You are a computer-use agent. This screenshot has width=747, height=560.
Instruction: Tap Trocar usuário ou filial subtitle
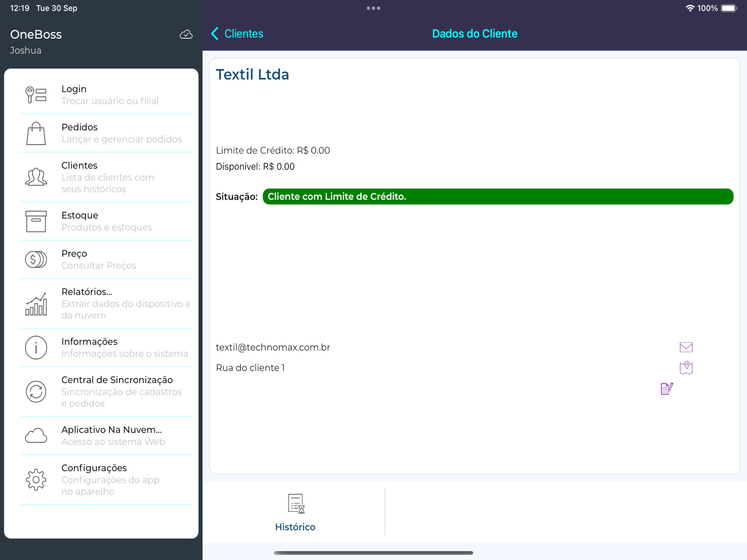click(110, 101)
